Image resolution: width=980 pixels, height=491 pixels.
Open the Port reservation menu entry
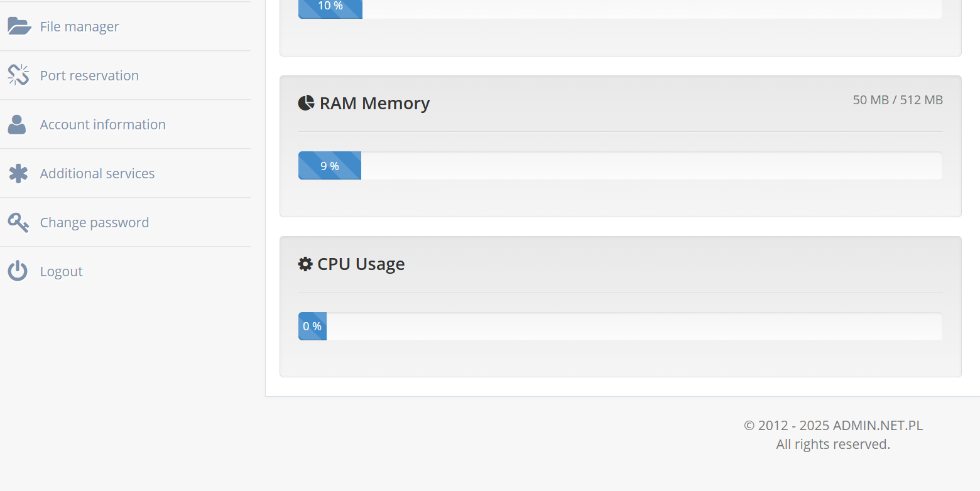click(x=125, y=75)
